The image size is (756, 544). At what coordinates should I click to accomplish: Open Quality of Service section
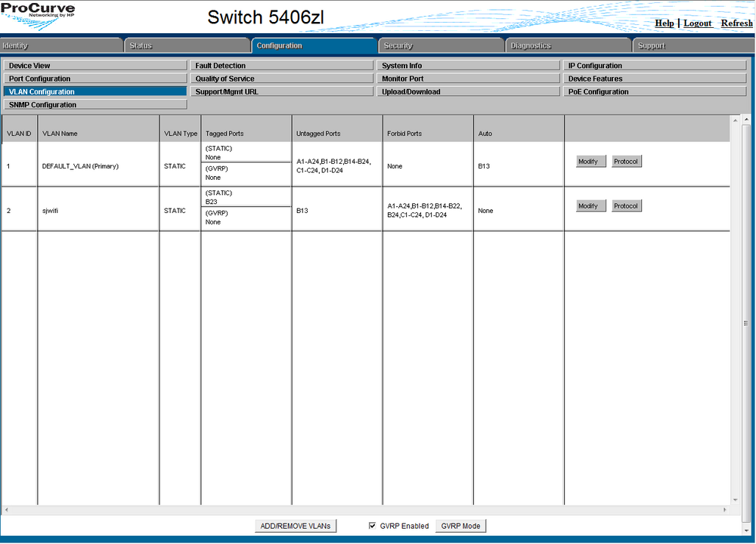(x=281, y=78)
